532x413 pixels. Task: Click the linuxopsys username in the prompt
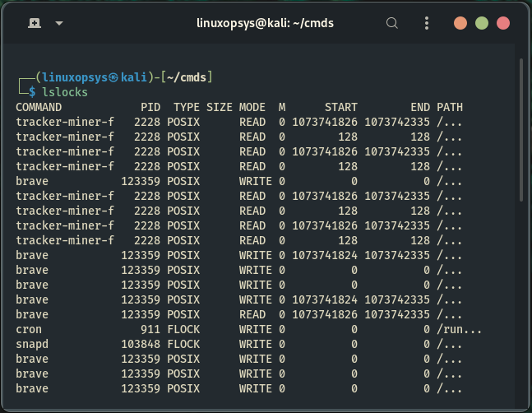point(75,77)
